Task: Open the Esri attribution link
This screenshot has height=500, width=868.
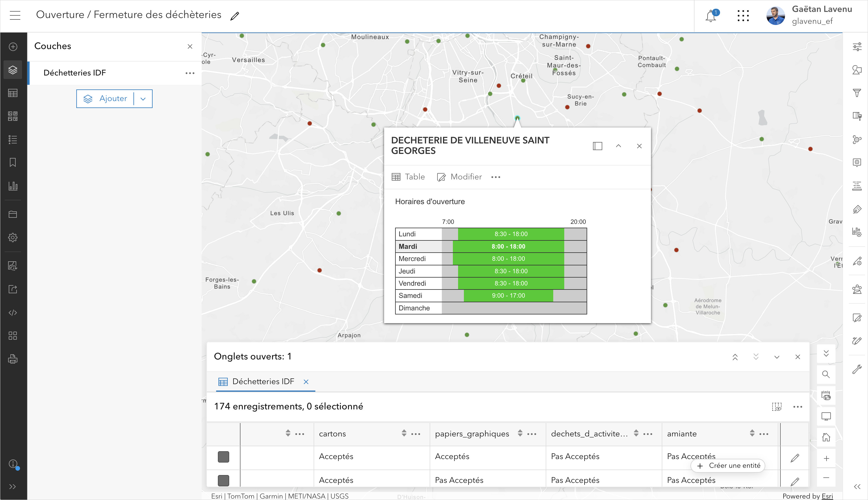Action: 827,496
